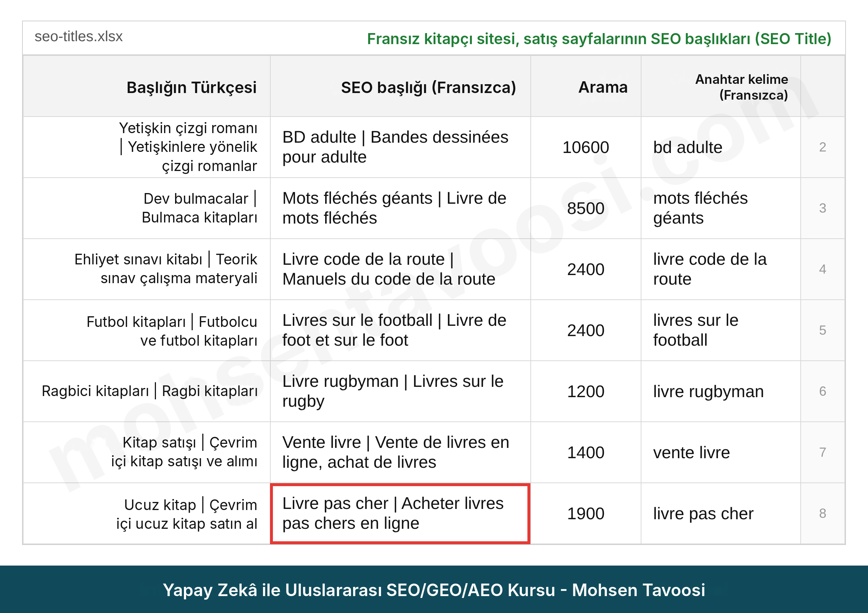Click Turkish cell 'Ehliyet sınavı kitabı'
This screenshot has height=613, width=868.
[146, 269]
